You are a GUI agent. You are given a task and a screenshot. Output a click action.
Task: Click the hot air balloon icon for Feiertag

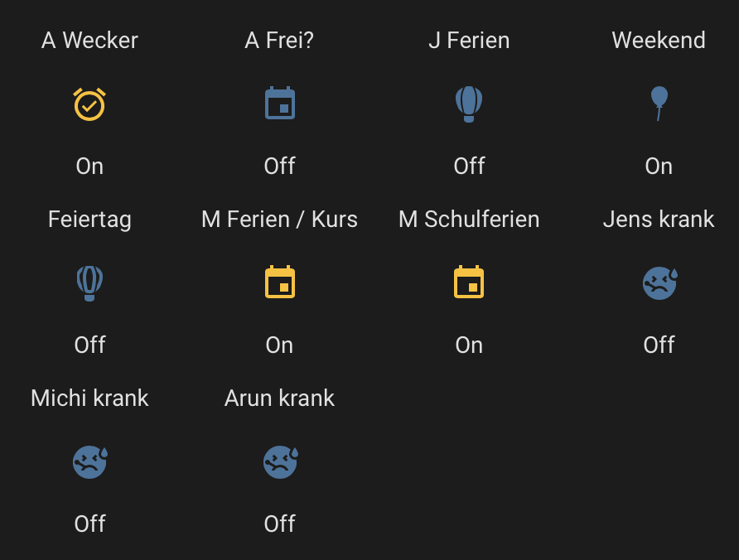[89, 282]
